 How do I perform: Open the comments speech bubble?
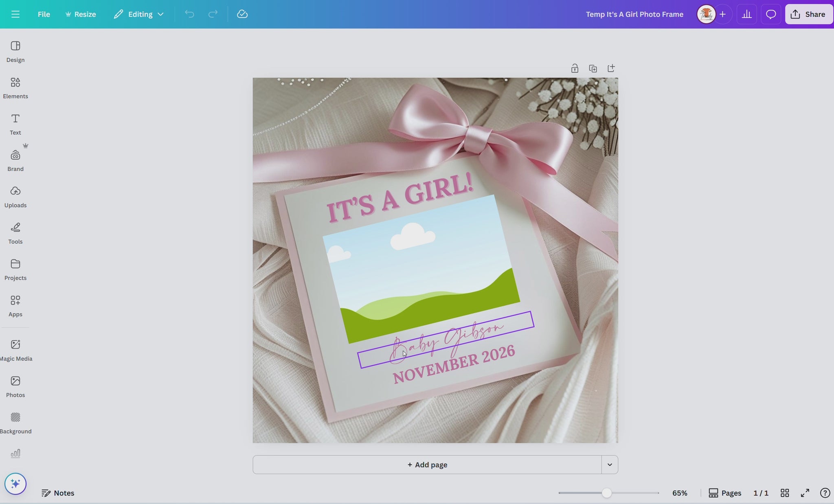coord(770,14)
